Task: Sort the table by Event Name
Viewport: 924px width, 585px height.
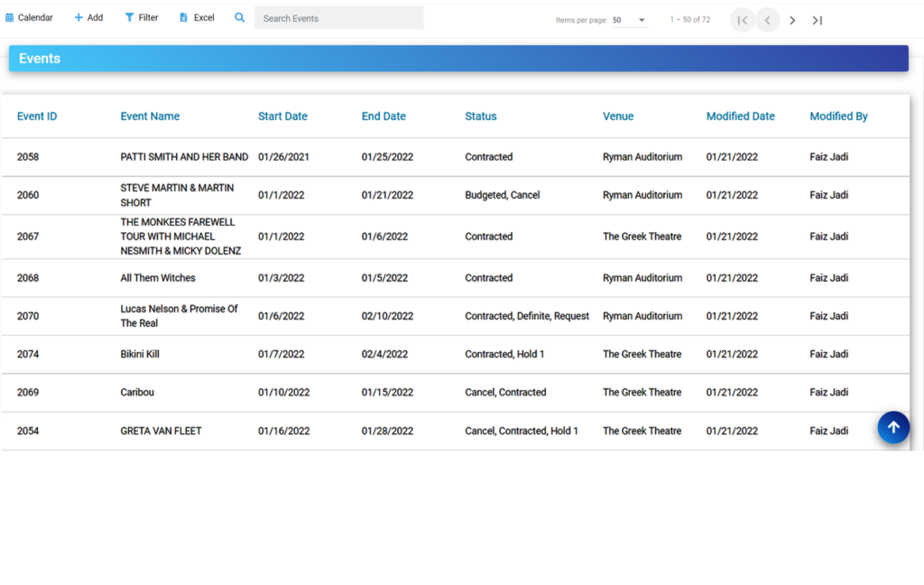Action: (152, 116)
